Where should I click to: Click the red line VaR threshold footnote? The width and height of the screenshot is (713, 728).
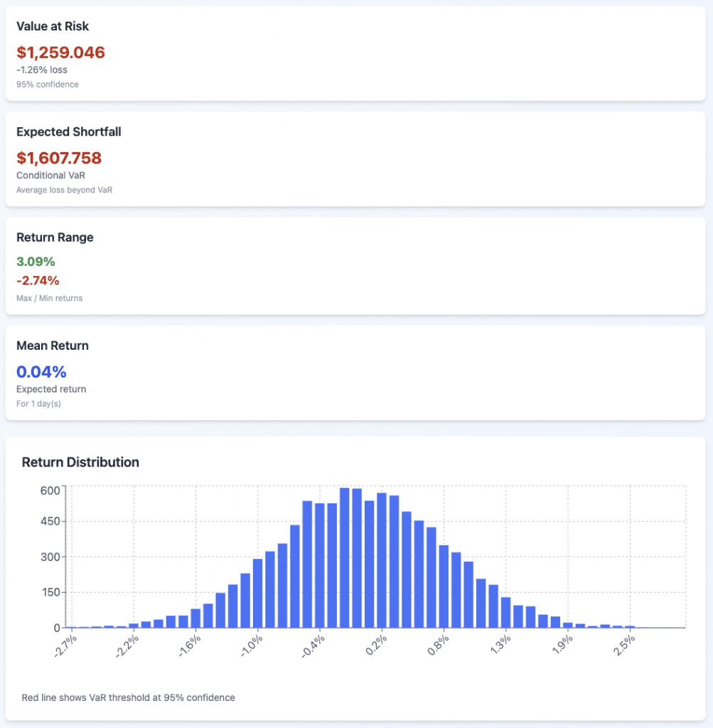coord(128,697)
